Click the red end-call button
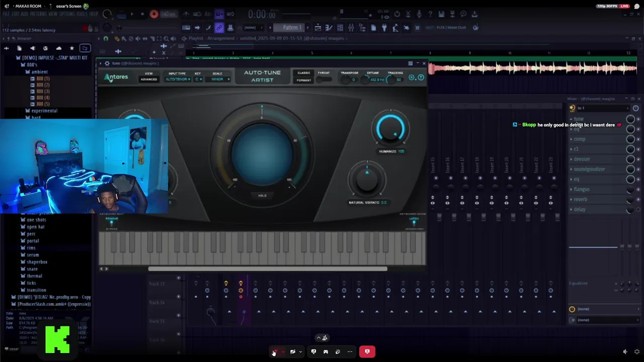The image size is (644, 362). [x=367, y=351]
